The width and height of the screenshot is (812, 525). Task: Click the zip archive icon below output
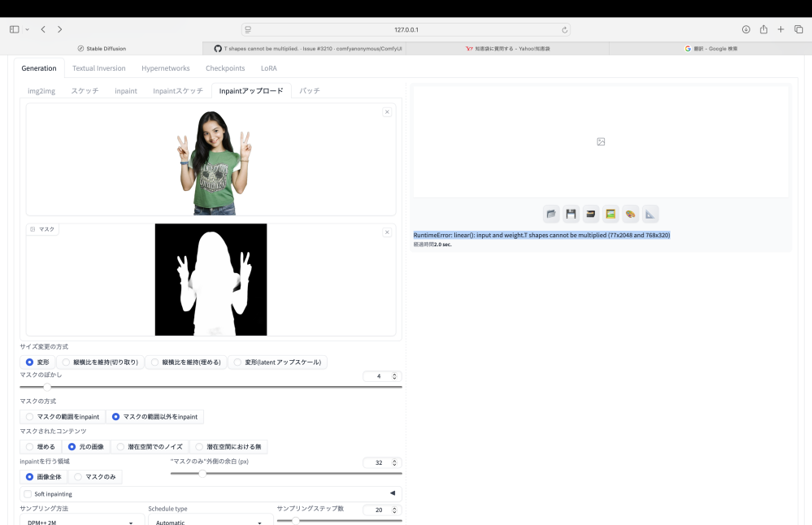(591, 215)
